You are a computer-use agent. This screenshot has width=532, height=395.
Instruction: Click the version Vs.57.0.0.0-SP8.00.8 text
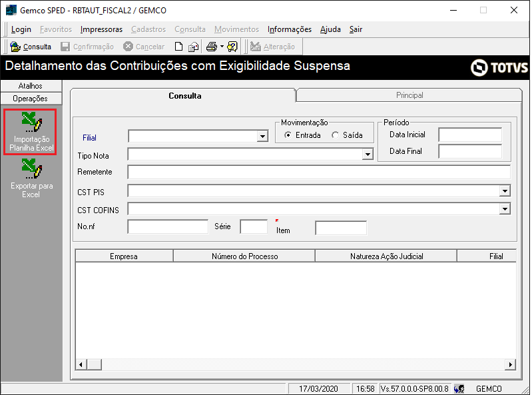pyautogui.click(x=415, y=388)
